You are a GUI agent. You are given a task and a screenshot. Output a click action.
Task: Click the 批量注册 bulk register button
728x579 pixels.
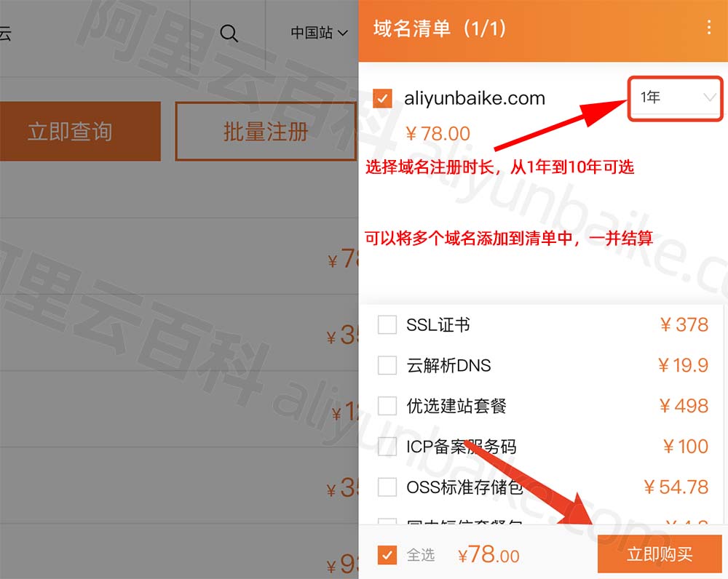click(266, 132)
